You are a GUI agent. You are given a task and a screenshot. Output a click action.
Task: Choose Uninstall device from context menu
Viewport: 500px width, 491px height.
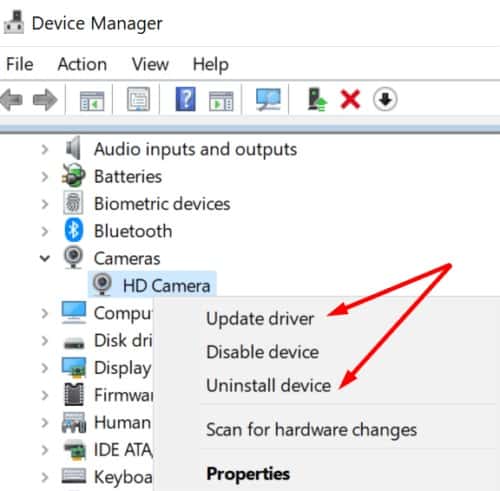click(x=268, y=385)
